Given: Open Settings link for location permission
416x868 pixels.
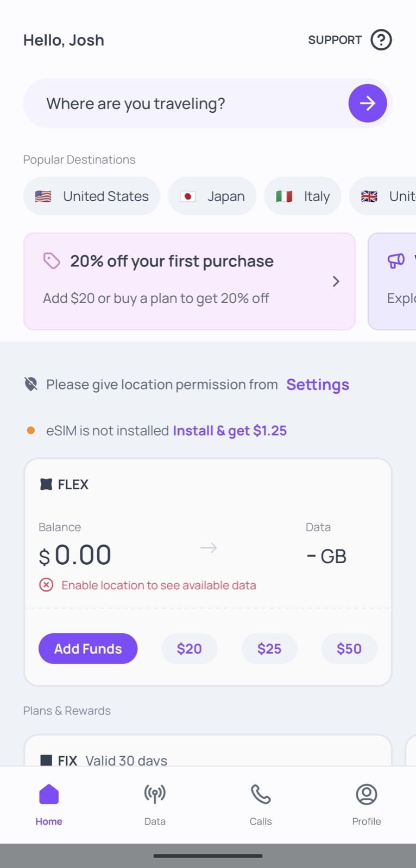Looking at the screenshot, I should click(318, 385).
